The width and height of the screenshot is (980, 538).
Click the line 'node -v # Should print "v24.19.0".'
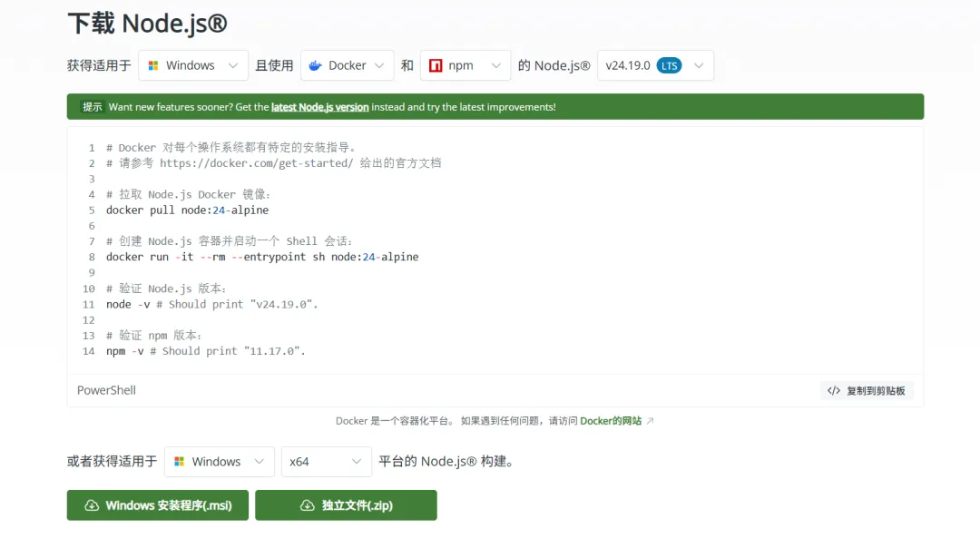(211, 304)
